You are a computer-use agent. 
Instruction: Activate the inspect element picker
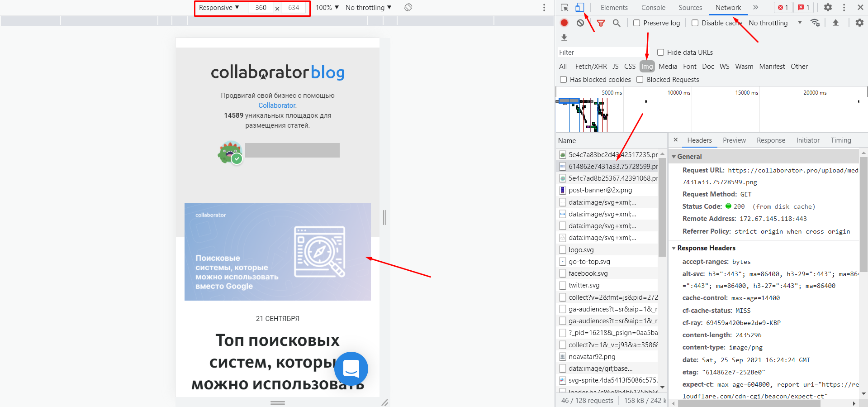pyautogui.click(x=564, y=7)
